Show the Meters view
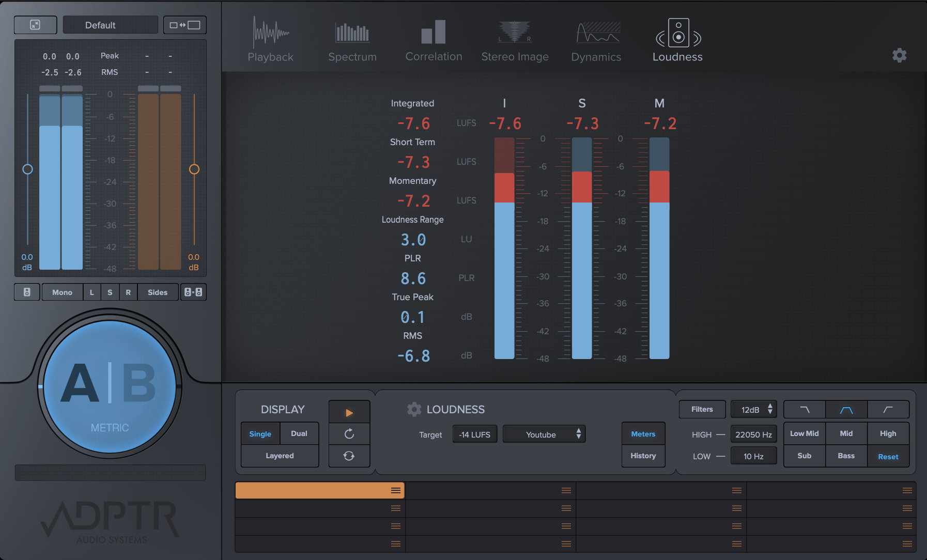Screen dimensions: 927x560 click(643, 434)
